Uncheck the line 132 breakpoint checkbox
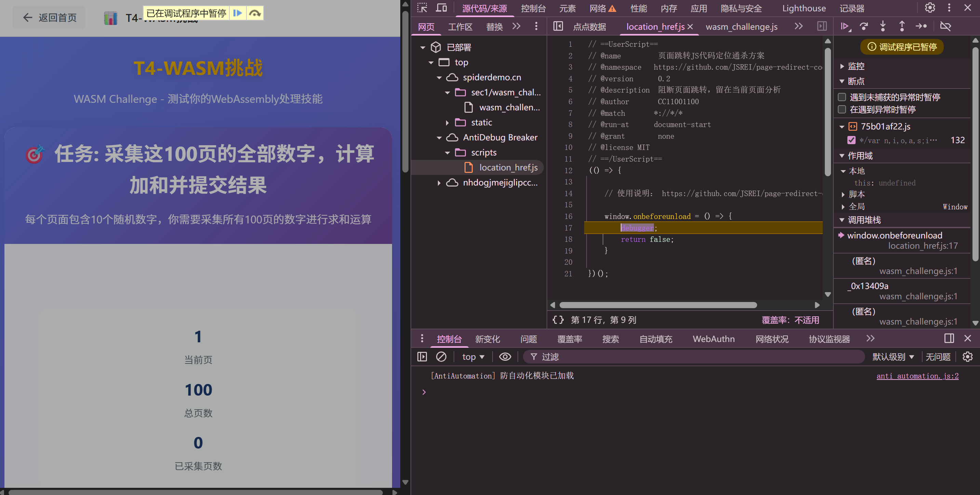Viewport: 980px width, 495px height. point(851,140)
